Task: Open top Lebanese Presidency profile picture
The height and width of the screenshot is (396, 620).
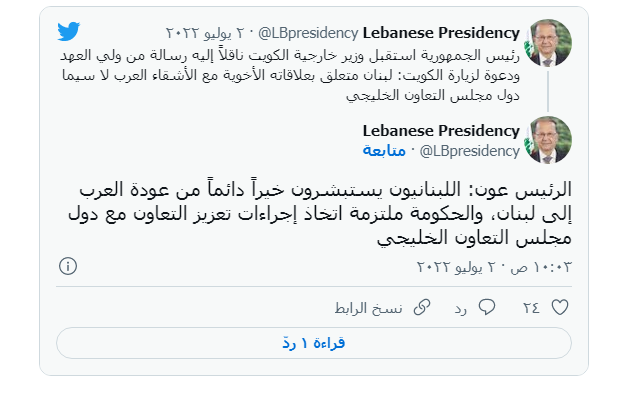Action: tap(548, 43)
